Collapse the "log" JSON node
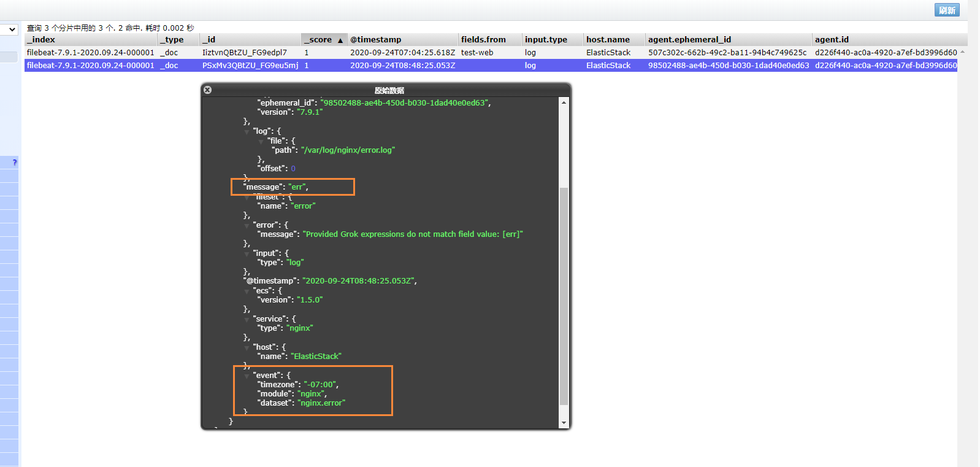 247,132
